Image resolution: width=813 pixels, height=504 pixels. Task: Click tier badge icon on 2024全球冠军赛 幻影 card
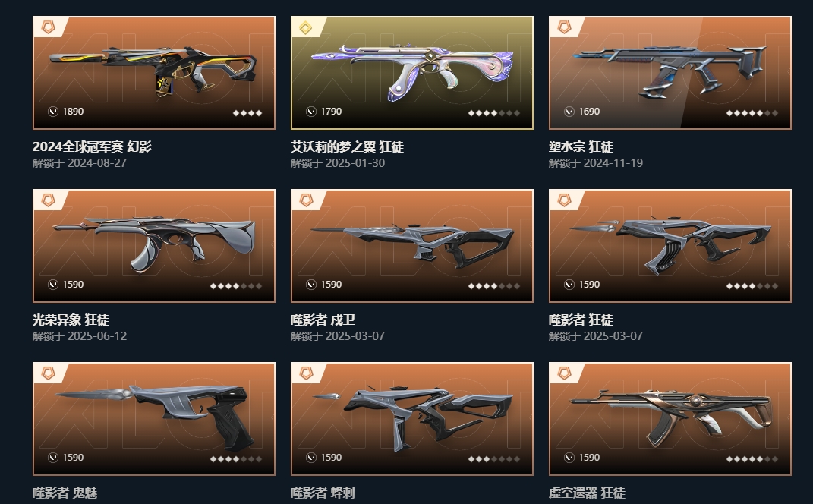[x=49, y=27]
